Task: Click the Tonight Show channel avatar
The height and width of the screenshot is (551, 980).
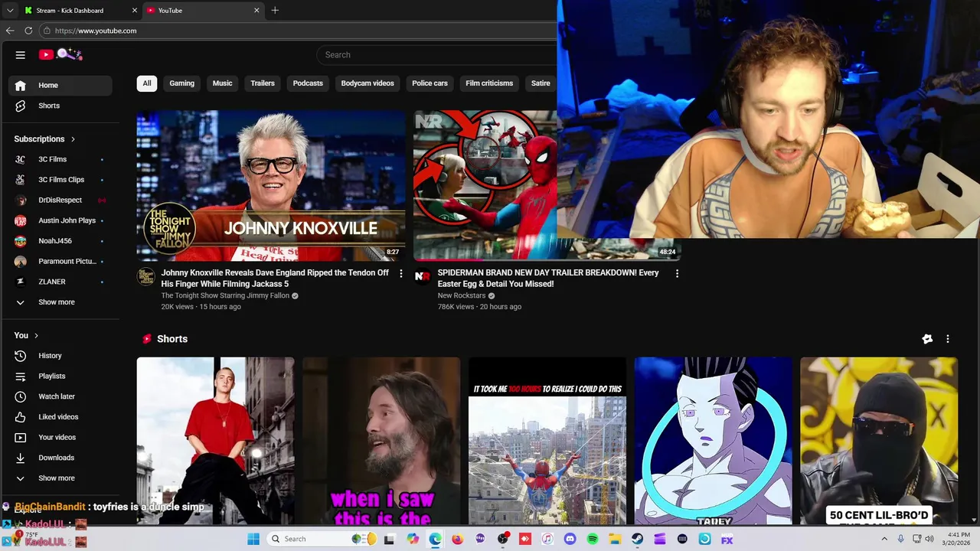Action: tap(145, 276)
